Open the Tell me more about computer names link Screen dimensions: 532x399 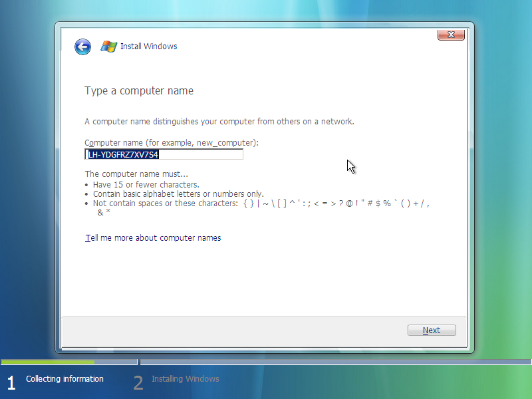coord(153,237)
